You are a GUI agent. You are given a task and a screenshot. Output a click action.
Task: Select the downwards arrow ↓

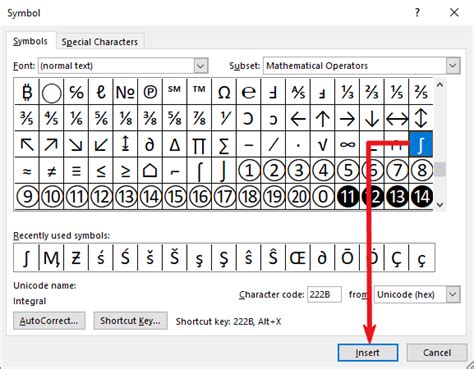372,118
